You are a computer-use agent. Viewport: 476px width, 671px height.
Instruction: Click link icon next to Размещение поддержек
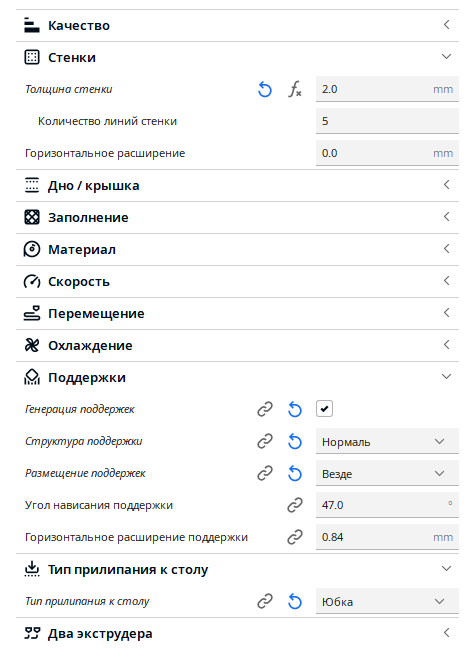tap(265, 473)
